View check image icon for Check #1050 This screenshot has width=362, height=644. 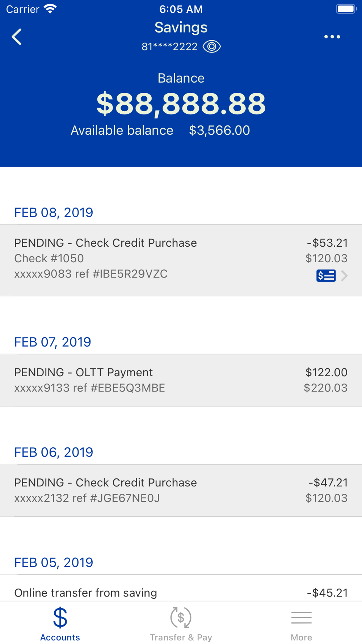pos(326,276)
